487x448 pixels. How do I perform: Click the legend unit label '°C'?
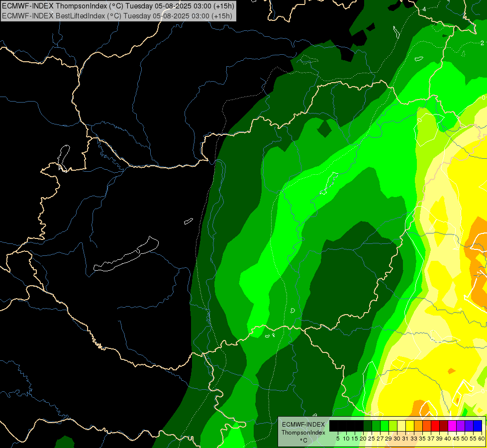[x=303, y=440]
